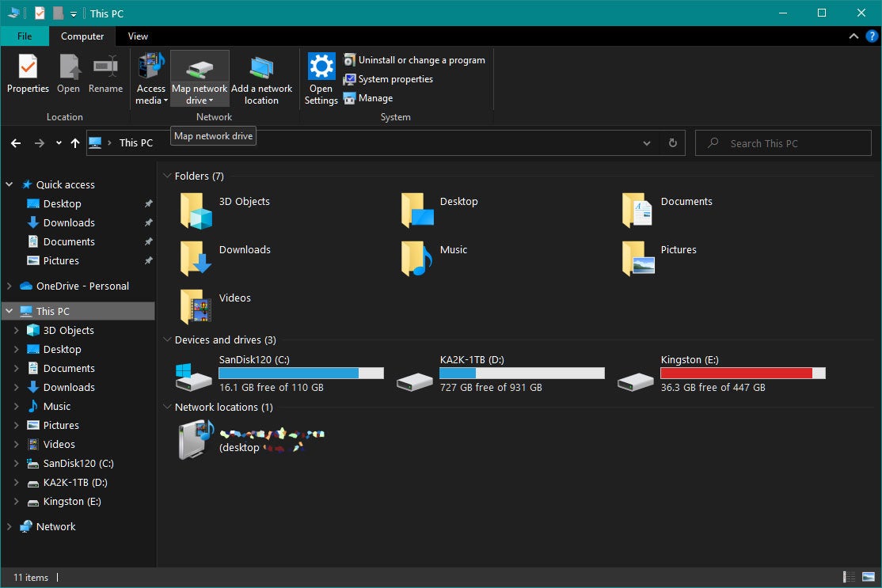
Task: Collapse the Network locations (1) group
Action: (167, 407)
